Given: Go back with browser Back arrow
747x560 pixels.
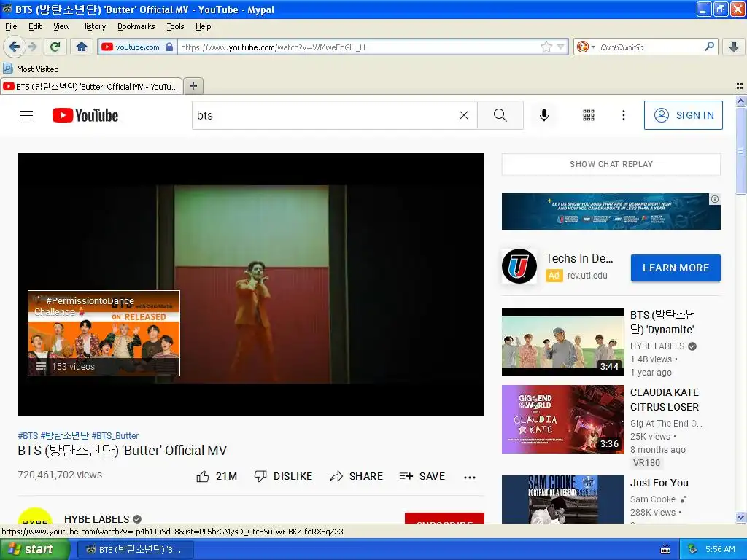Looking at the screenshot, I should coord(15,47).
